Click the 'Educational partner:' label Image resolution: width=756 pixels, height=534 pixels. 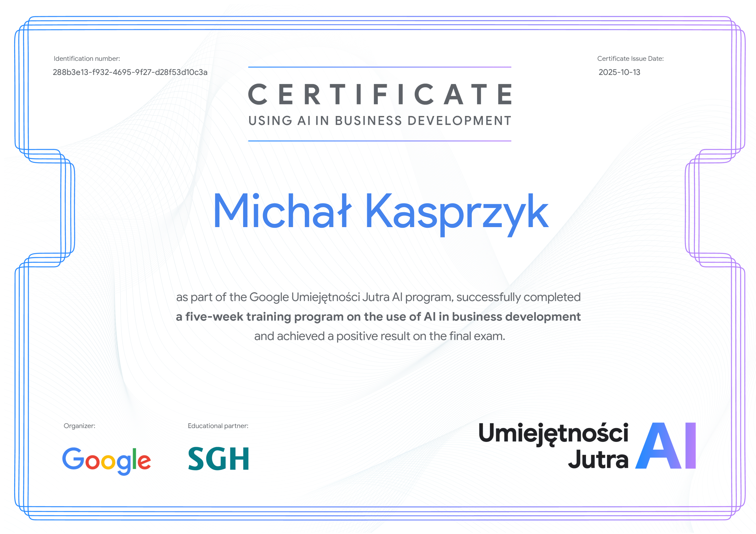coord(218,425)
